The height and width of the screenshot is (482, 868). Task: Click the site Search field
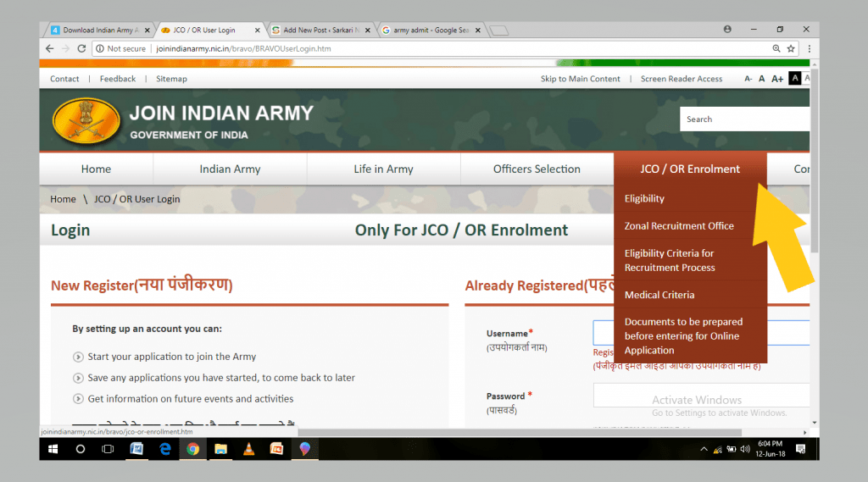tap(744, 119)
